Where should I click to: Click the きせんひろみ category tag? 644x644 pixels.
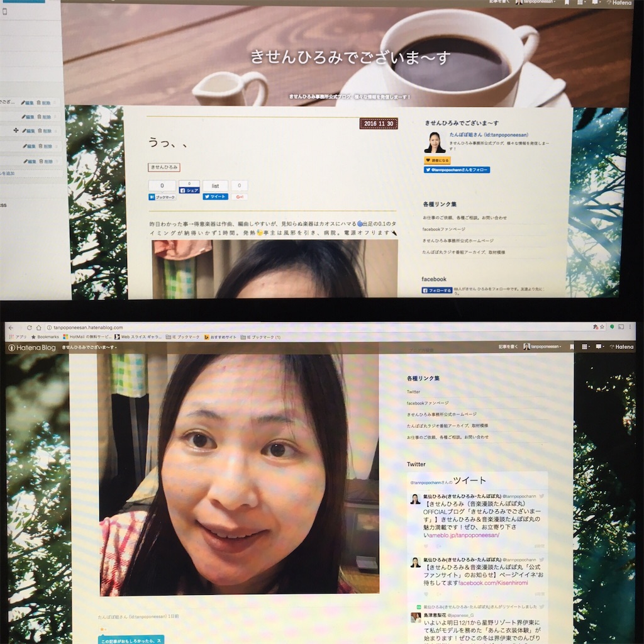pos(164,167)
